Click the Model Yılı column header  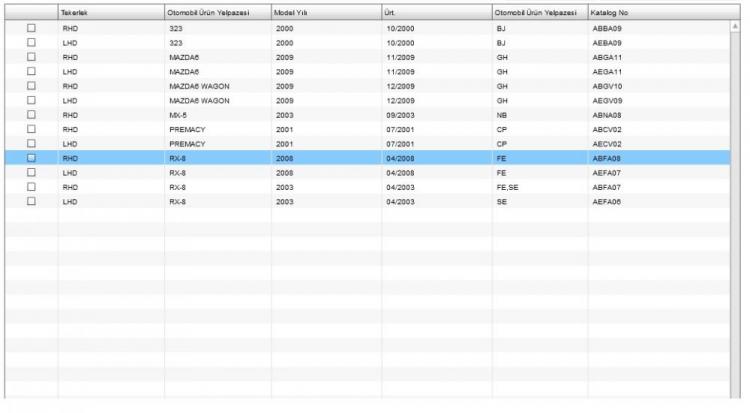point(326,13)
